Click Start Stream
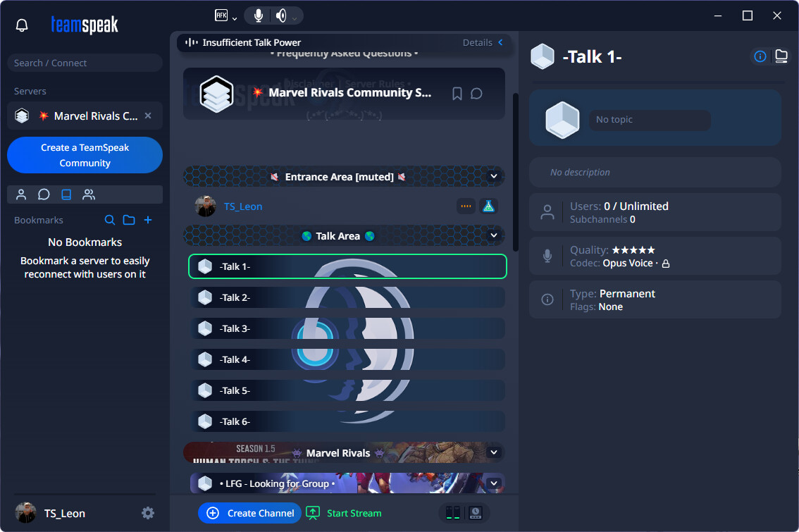This screenshot has width=799, height=532. click(x=345, y=513)
